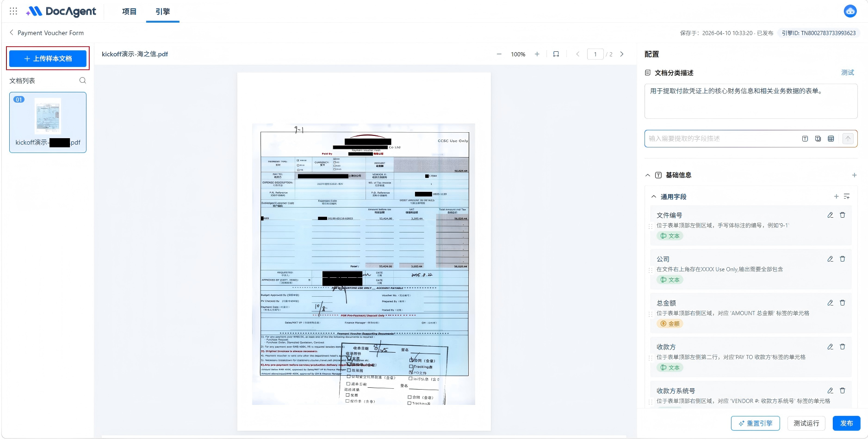
Task: Add a field to 通用字段
Action: coord(837,196)
